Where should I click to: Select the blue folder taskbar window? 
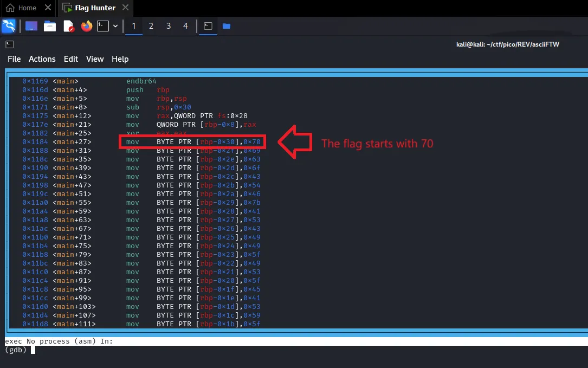point(227,26)
